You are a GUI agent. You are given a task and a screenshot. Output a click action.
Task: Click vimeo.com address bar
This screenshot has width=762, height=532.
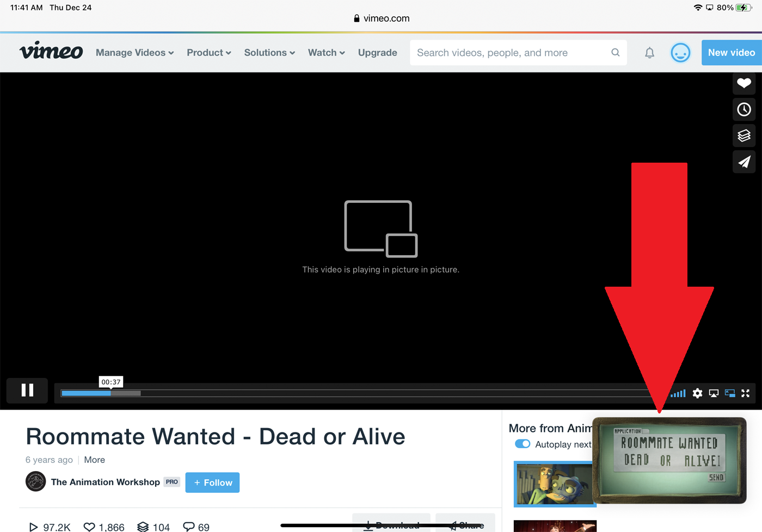(381, 18)
